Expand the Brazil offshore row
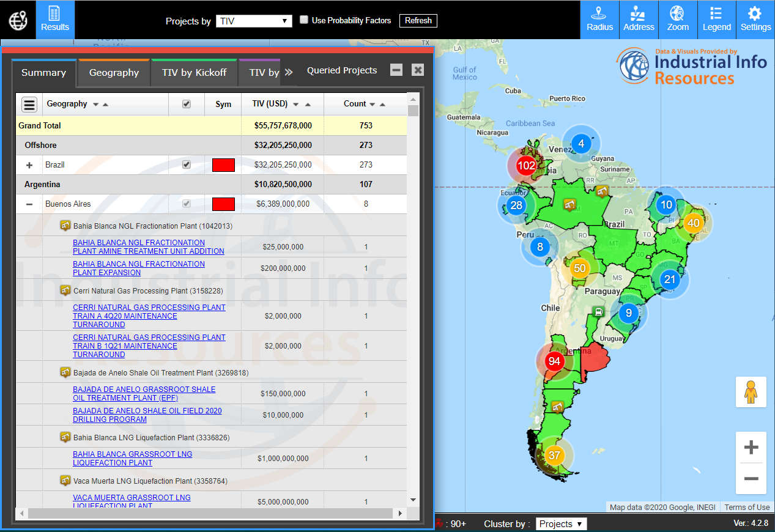The width and height of the screenshot is (775, 532). (29, 165)
